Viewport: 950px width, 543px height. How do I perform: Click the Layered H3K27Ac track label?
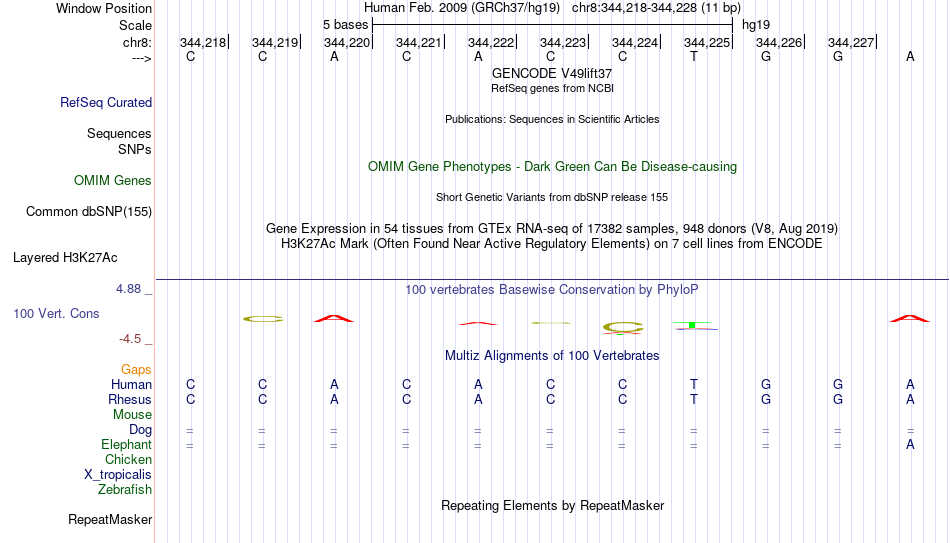(x=65, y=258)
